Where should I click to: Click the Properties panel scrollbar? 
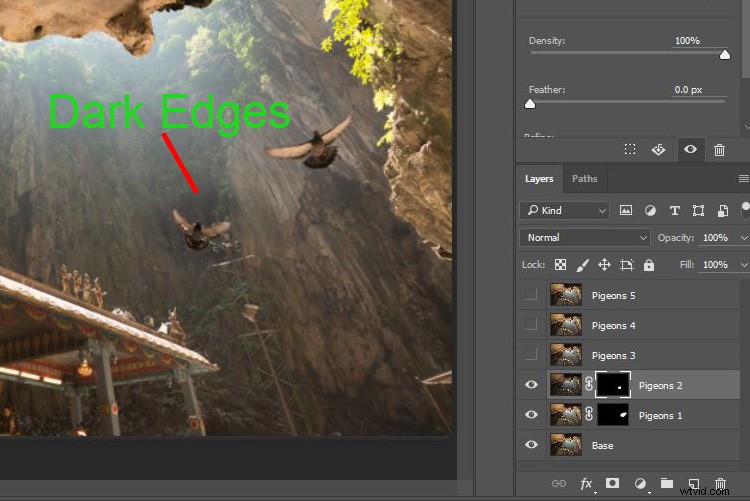[x=746, y=38]
